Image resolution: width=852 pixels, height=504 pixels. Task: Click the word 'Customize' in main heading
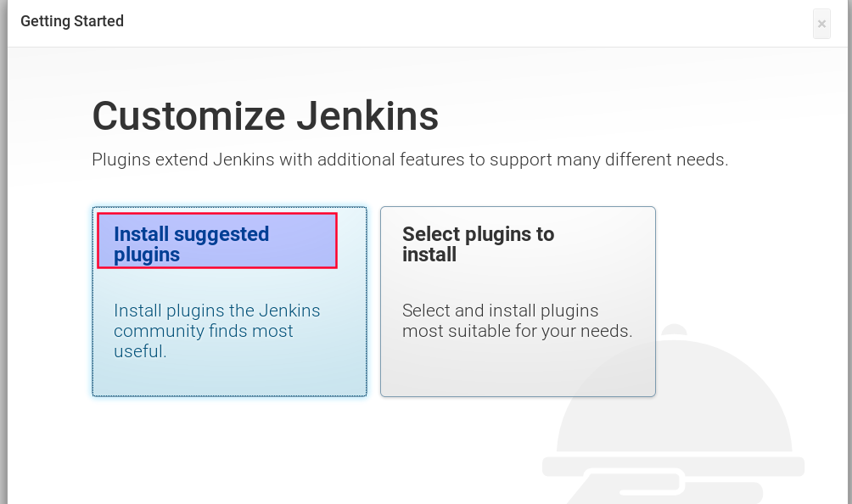(x=189, y=116)
